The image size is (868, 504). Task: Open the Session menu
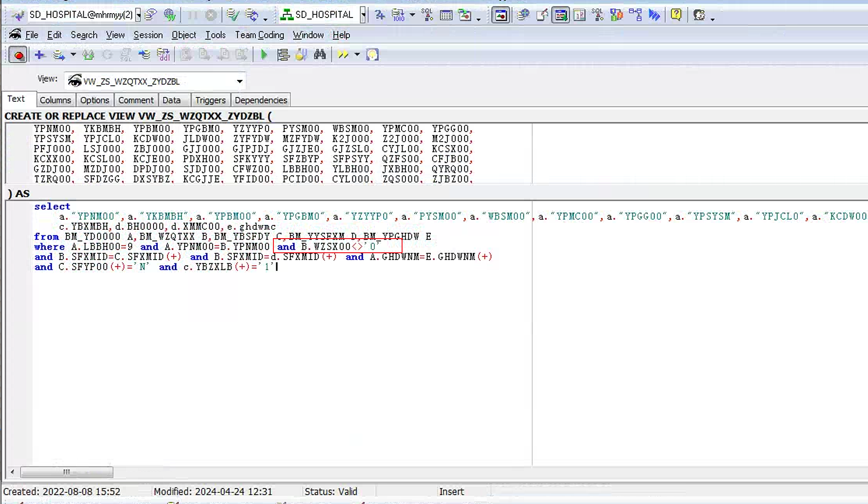(x=148, y=35)
